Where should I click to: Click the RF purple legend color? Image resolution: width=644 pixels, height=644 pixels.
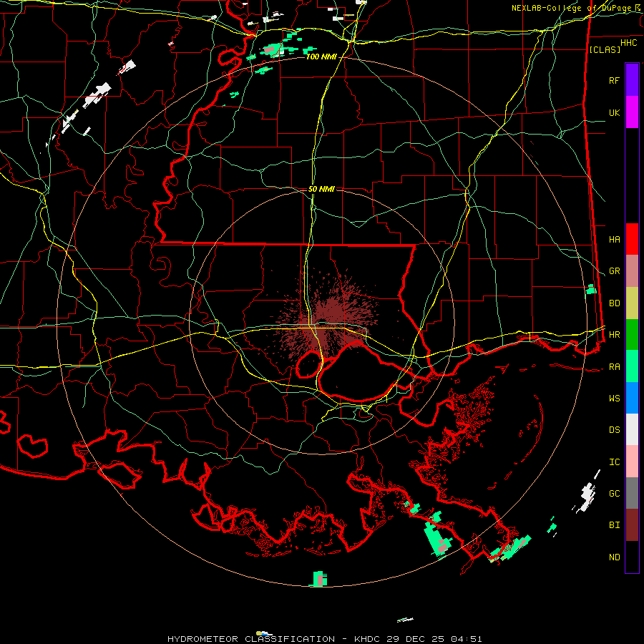click(632, 80)
